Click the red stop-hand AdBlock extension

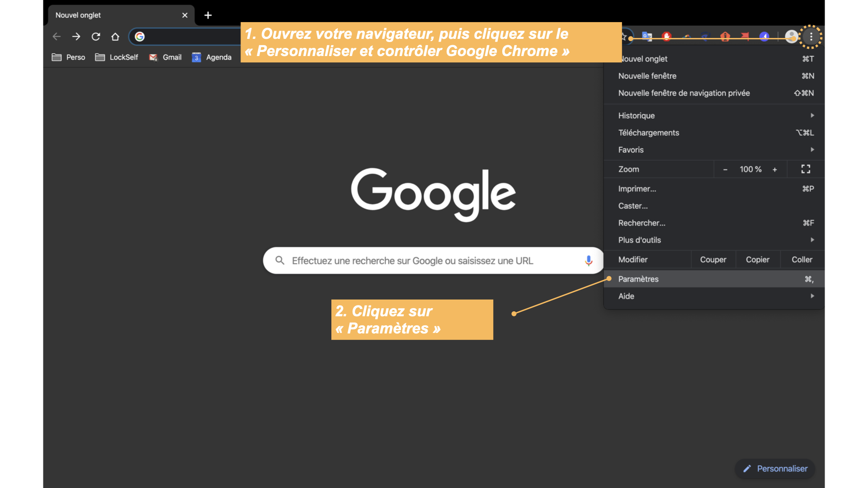666,37
